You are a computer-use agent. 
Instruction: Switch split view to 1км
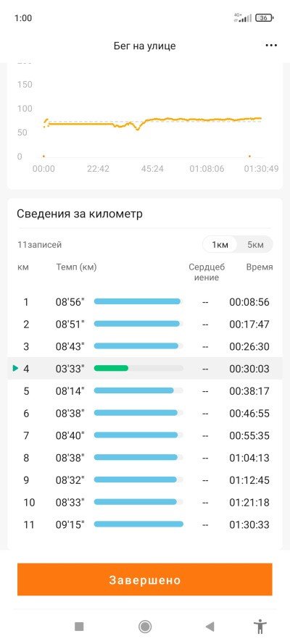(x=220, y=245)
